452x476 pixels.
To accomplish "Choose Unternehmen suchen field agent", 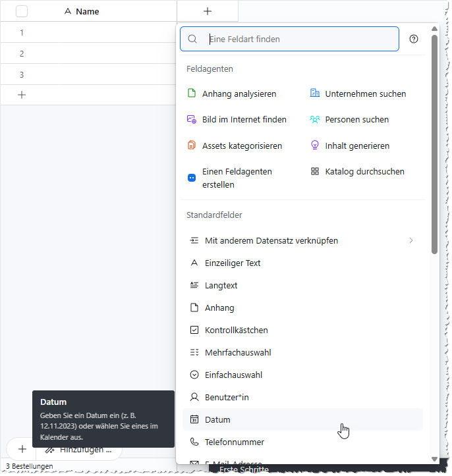I will coord(365,93).
